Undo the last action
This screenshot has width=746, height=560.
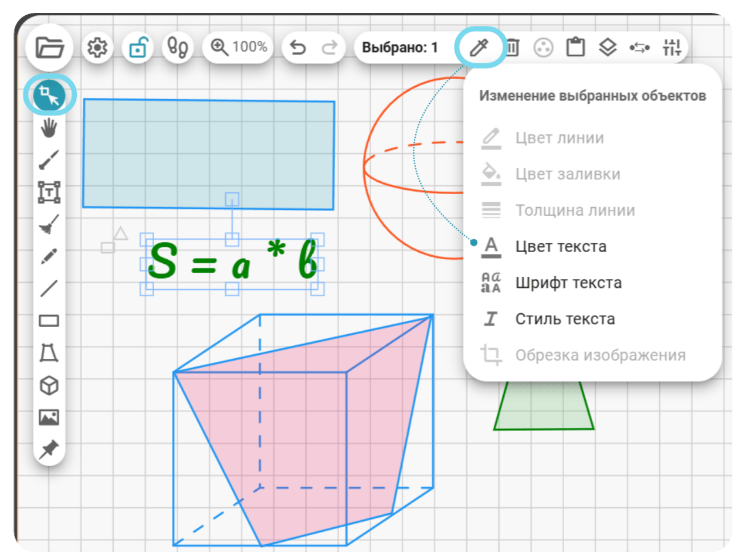(298, 47)
